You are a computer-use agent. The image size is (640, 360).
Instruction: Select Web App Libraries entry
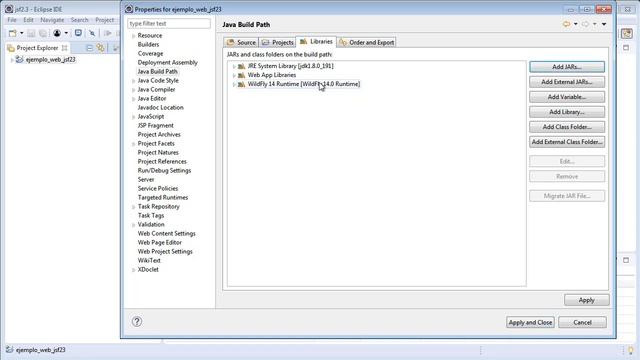click(x=271, y=75)
